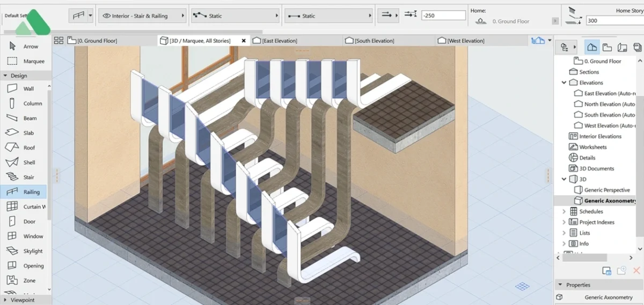The height and width of the screenshot is (305, 644).
Task: Select the Stair tool
Action: point(28,177)
